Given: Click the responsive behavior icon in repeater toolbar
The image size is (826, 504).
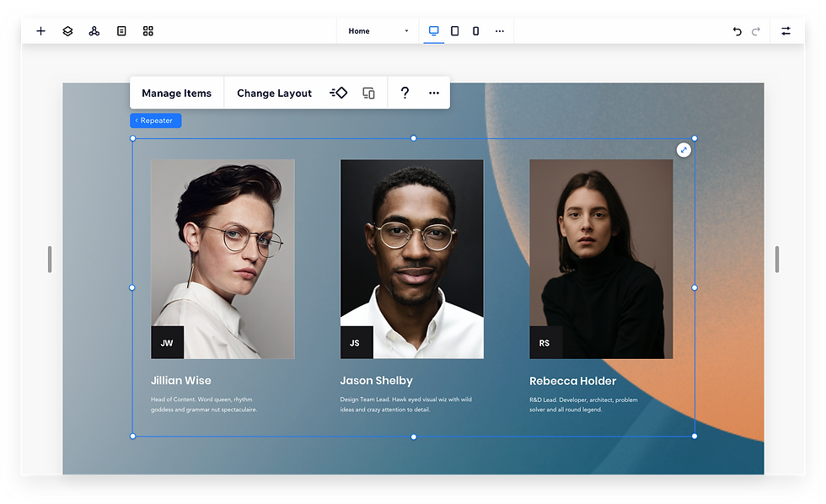Looking at the screenshot, I should [369, 94].
